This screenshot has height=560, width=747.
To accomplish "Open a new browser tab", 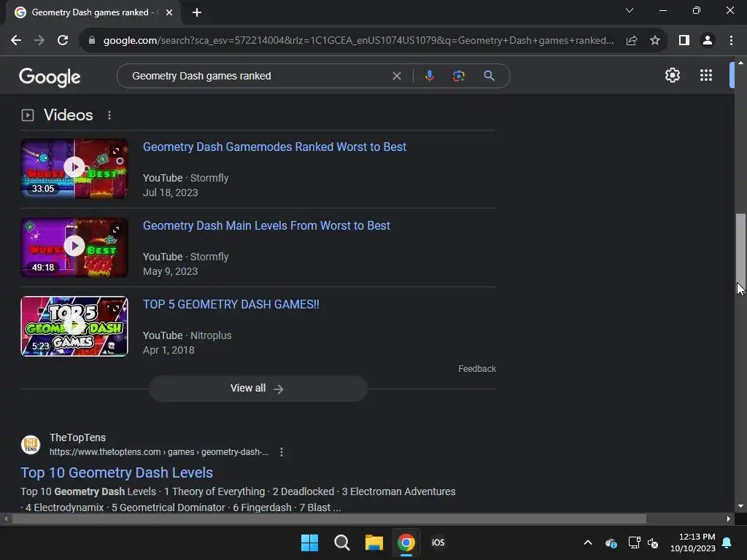I will click(197, 12).
